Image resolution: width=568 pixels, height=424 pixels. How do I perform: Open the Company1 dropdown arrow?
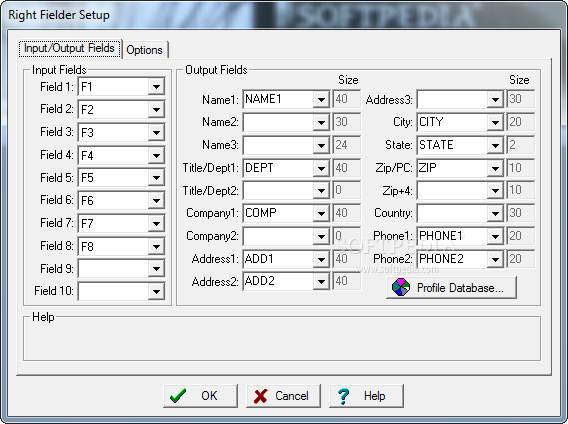click(321, 213)
